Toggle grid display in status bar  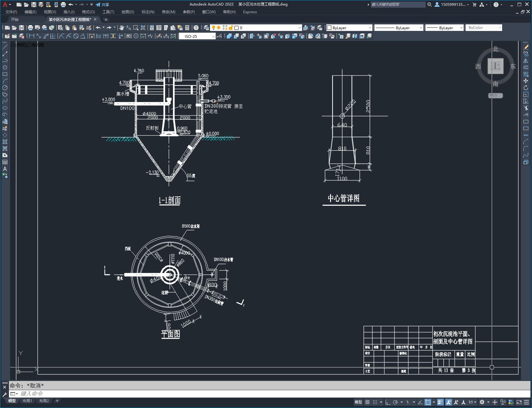click(367, 402)
